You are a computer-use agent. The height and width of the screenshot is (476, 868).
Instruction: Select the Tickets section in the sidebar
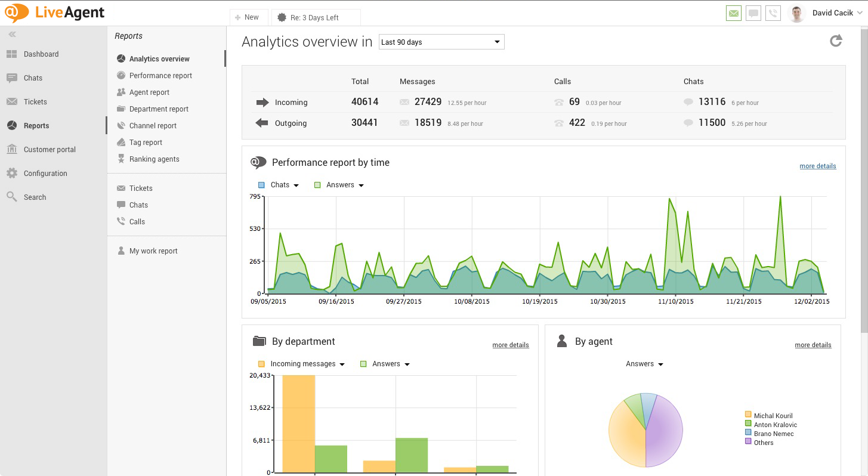34,101
